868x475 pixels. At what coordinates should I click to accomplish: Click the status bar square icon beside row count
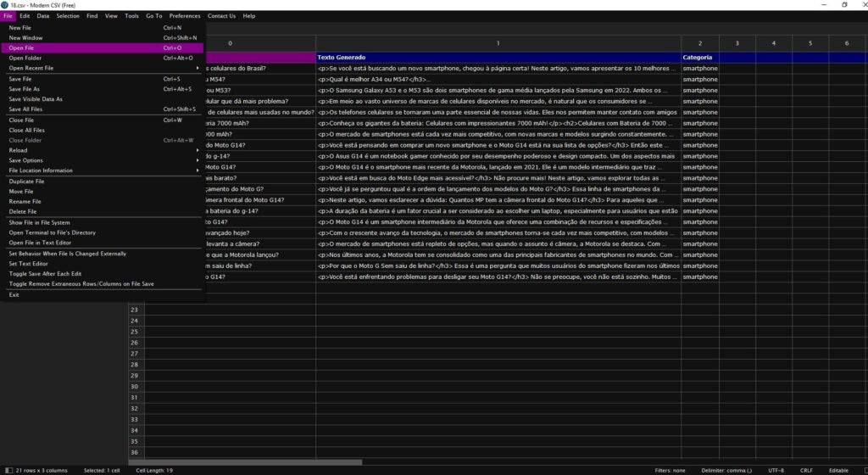point(8,470)
